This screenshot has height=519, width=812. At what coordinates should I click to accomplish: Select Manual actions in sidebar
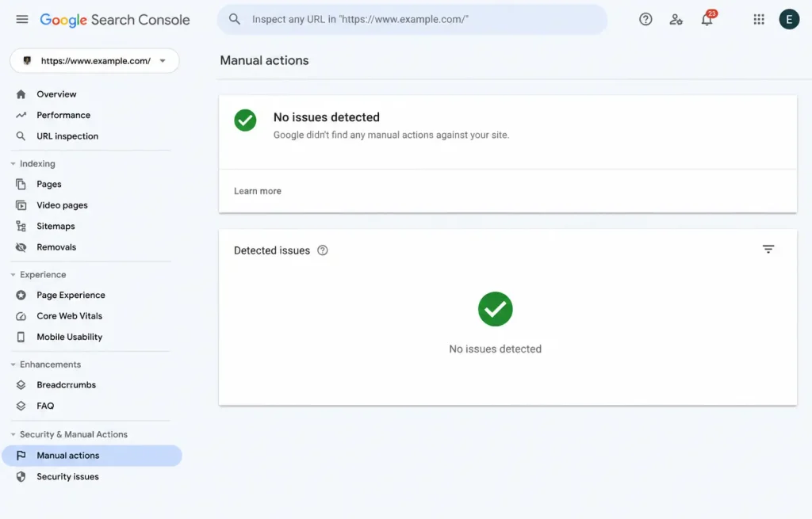[91, 456]
